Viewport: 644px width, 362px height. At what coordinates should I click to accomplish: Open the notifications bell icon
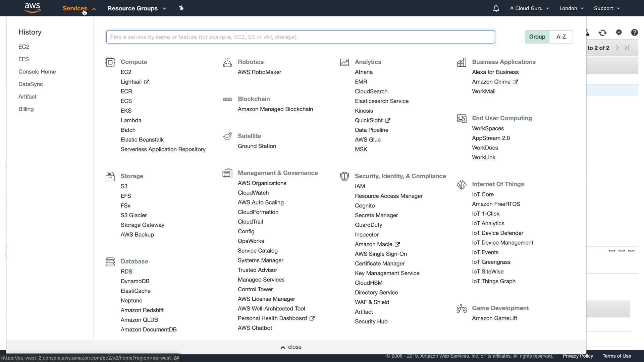(x=496, y=8)
